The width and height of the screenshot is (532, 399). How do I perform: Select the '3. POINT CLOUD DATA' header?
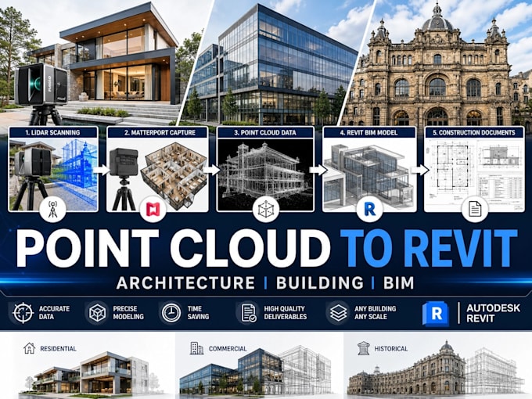(265, 132)
